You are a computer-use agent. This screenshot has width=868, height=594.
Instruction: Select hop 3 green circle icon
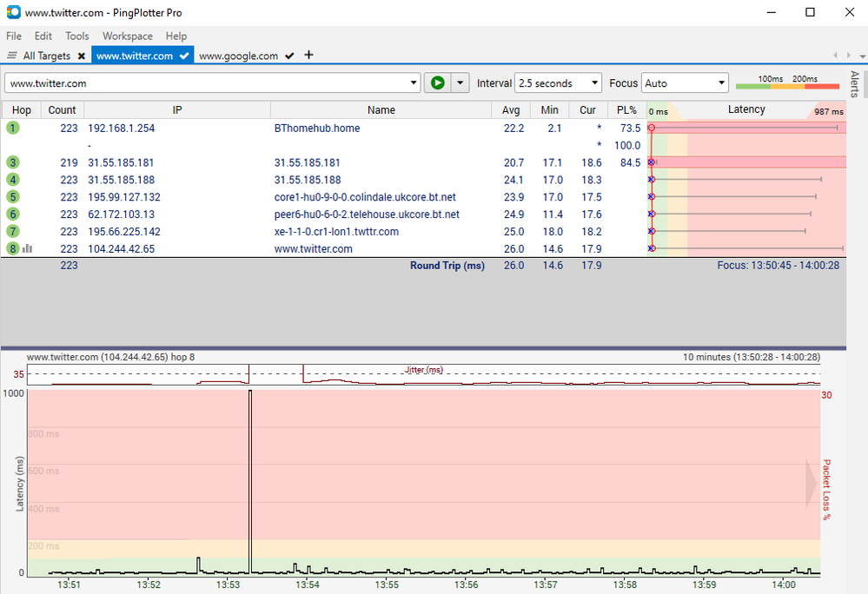point(13,162)
